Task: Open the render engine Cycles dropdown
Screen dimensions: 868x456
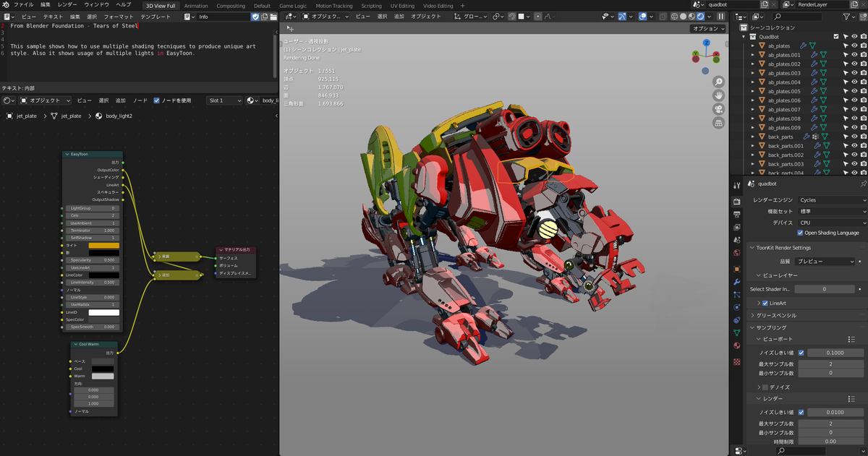Action: coord(832,199)
